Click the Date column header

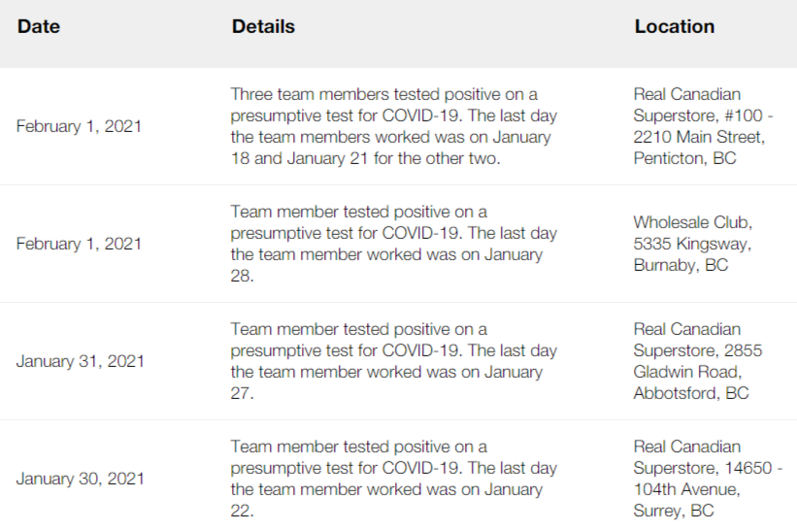[39, 26]
